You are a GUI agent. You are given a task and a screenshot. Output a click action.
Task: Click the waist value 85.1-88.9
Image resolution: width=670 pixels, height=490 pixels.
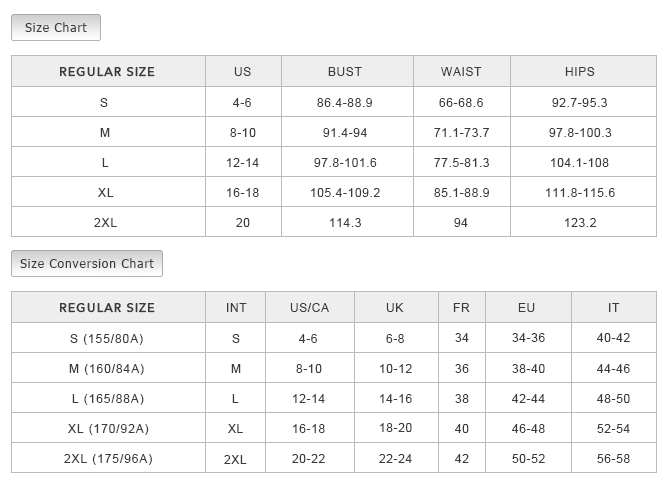(x=461, y=193)
